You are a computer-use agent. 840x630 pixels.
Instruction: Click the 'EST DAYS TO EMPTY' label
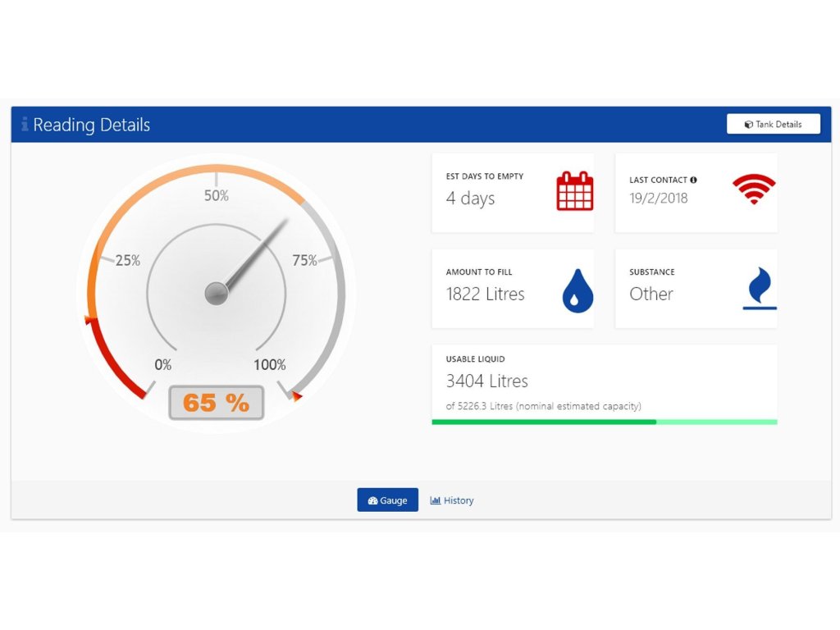point(484,176)
